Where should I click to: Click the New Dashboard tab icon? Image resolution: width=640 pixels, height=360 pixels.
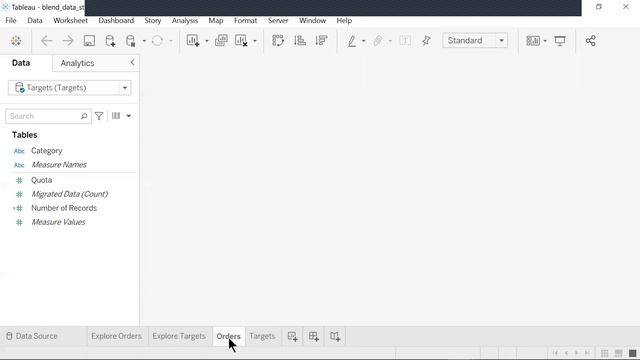click(313, 336)
